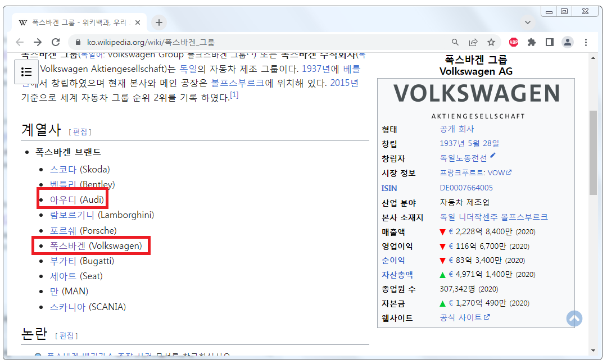Open the zoom magnifier icon in address bar
This screenshot has width=607, height=364.
pyautogui.click(x=455, y=42)
